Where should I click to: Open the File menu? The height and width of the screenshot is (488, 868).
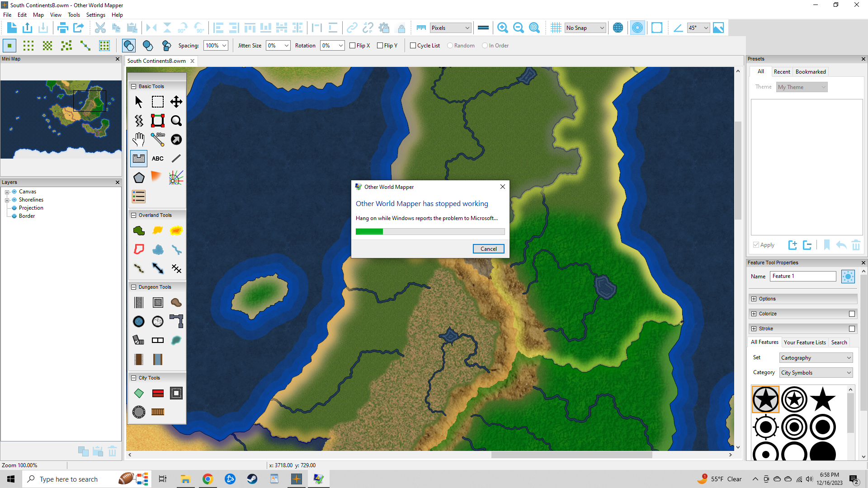(7, 15)
